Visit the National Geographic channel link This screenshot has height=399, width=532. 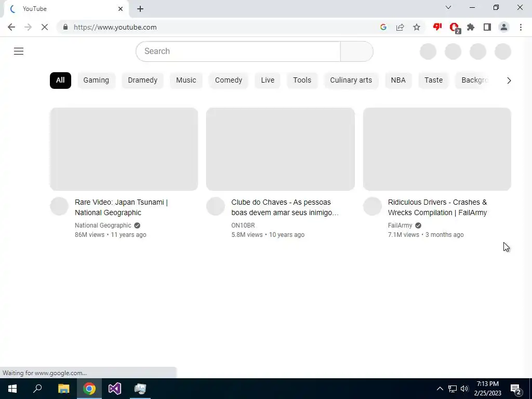tap(103, 225)
